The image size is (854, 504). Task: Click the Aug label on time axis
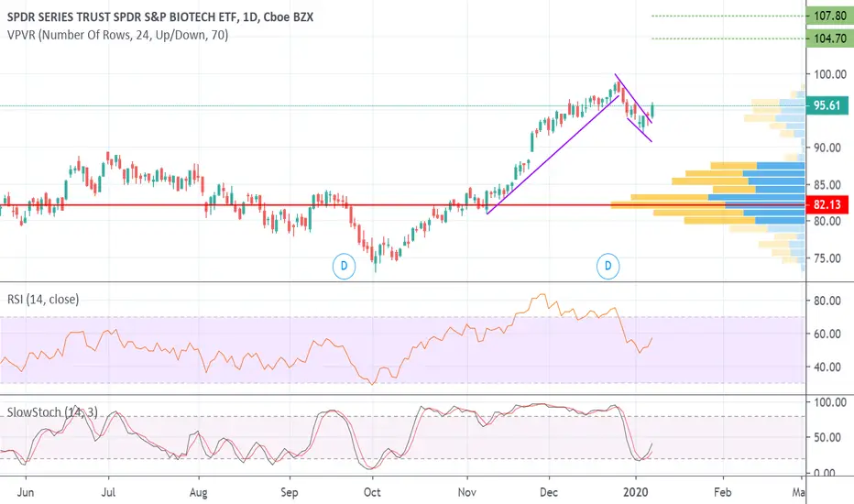tap(198, 493)
